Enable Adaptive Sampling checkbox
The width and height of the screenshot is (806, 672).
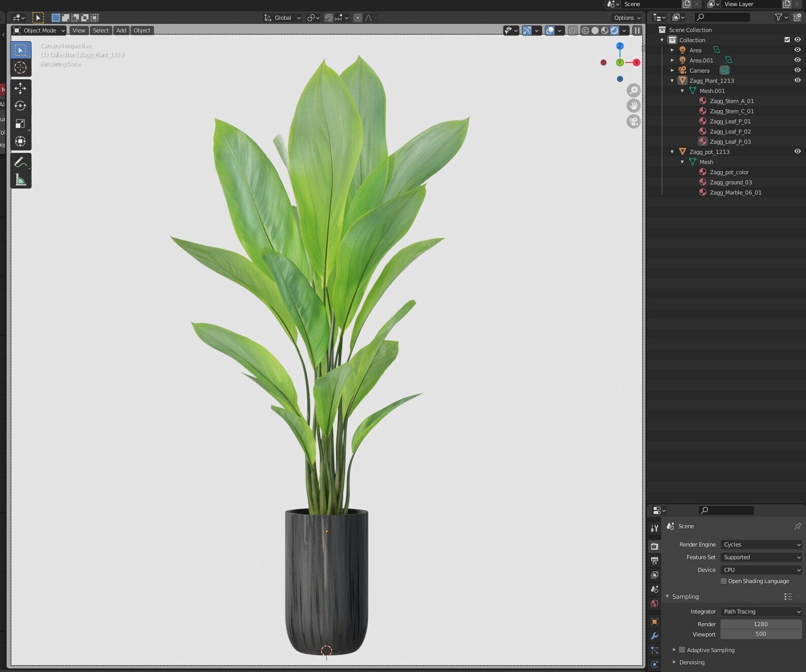coord(682,650)
